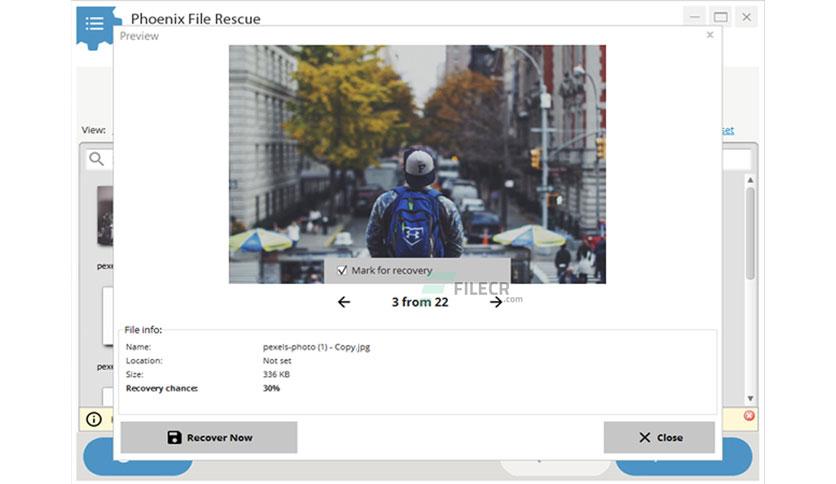Minimize the Phoenix File Rescue window

click(694, 17)
